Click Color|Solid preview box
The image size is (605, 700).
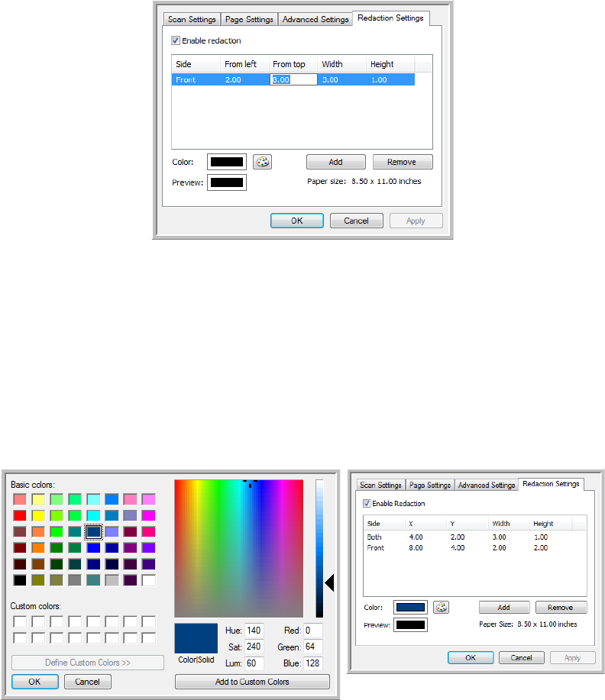196,638
